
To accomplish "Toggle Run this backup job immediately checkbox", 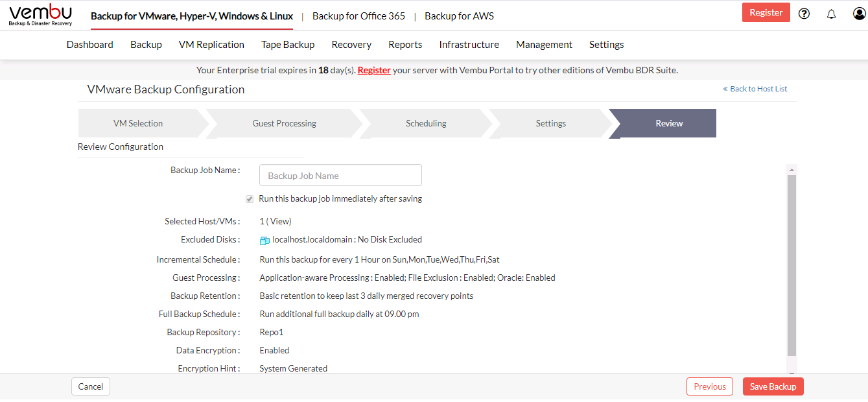I will 250,199.
